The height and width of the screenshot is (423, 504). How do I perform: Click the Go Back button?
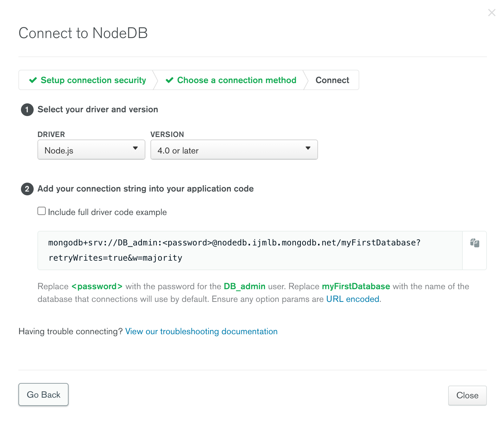pyautogui.click(x=43, y=394)
